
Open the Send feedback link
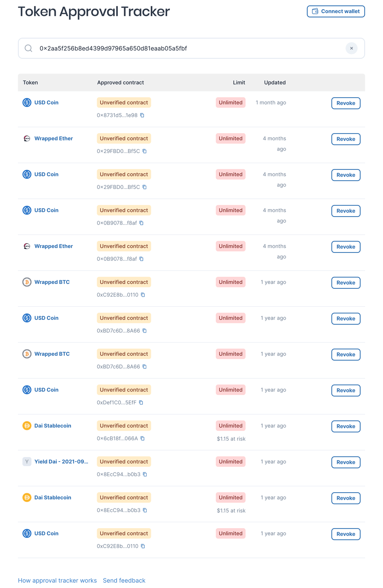point(124,580)
